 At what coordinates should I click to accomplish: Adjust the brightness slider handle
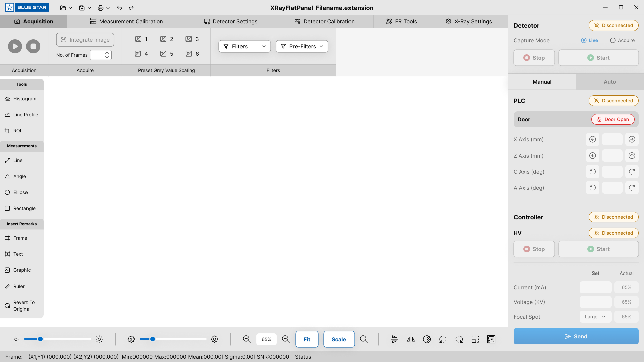coord(40,339)
